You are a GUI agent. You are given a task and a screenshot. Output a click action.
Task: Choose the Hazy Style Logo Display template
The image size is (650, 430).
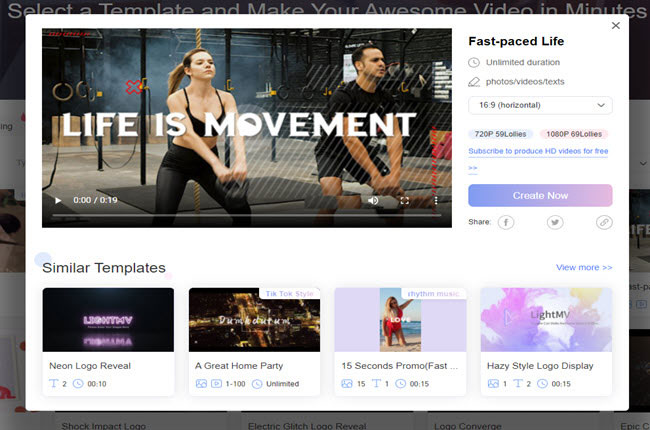pos(546,320)
